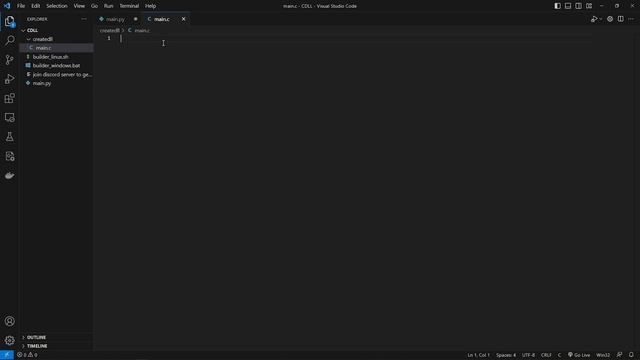Open the Manage gear menu

point(9,340)
